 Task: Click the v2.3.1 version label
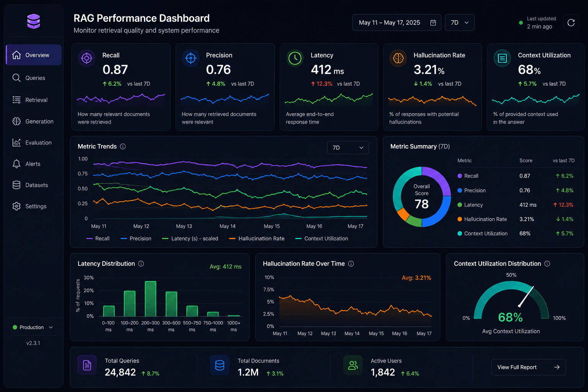(33, 343)
